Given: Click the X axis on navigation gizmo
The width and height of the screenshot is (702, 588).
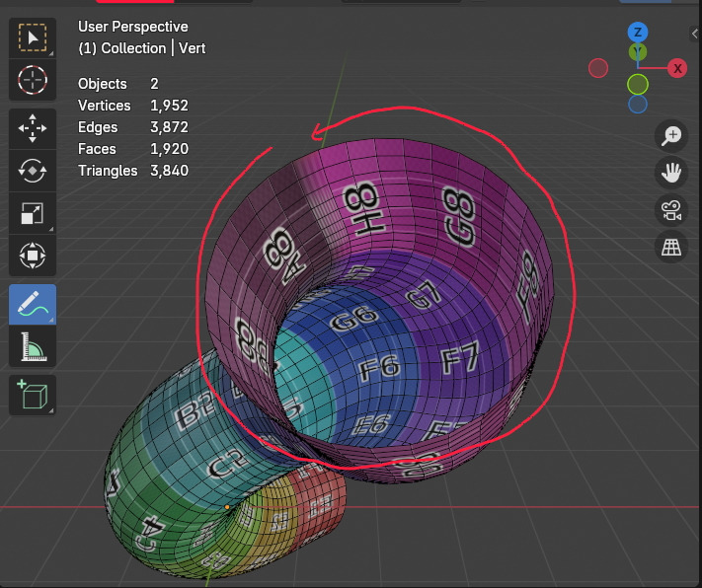Looking at the screenshot, I should (x=677, y=68).
